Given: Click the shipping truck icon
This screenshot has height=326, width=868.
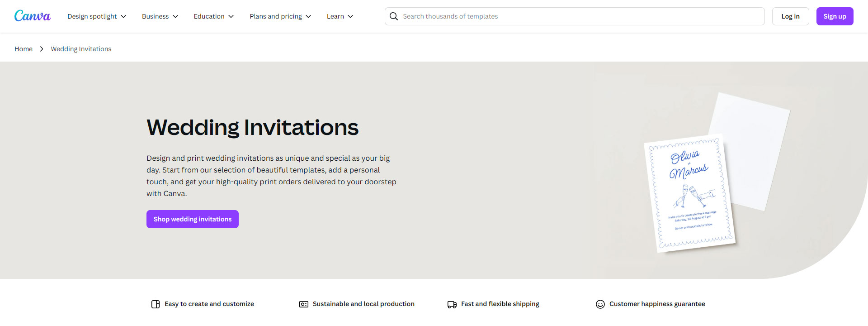Looking at the screenshot, I should click(x=452, y=304).
